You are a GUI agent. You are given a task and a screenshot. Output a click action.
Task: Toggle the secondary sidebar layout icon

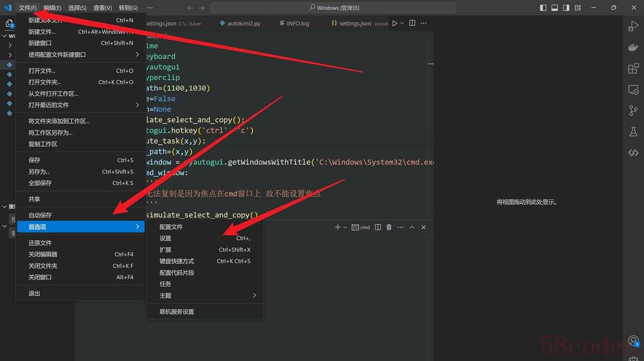(x=566, y=8)
